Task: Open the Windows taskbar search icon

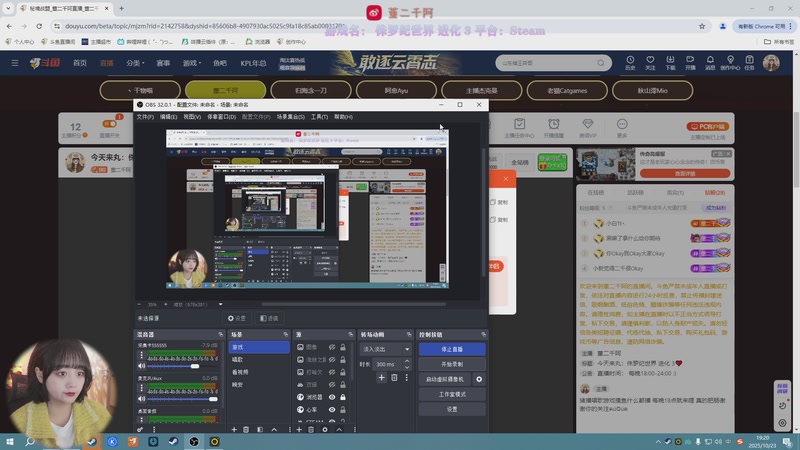Action: 30,441
